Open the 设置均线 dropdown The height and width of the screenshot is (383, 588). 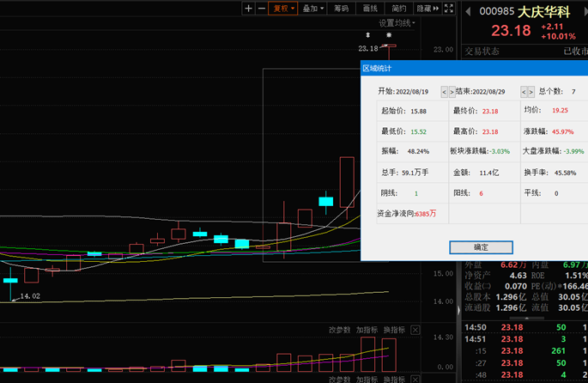(x=397, y=22)
